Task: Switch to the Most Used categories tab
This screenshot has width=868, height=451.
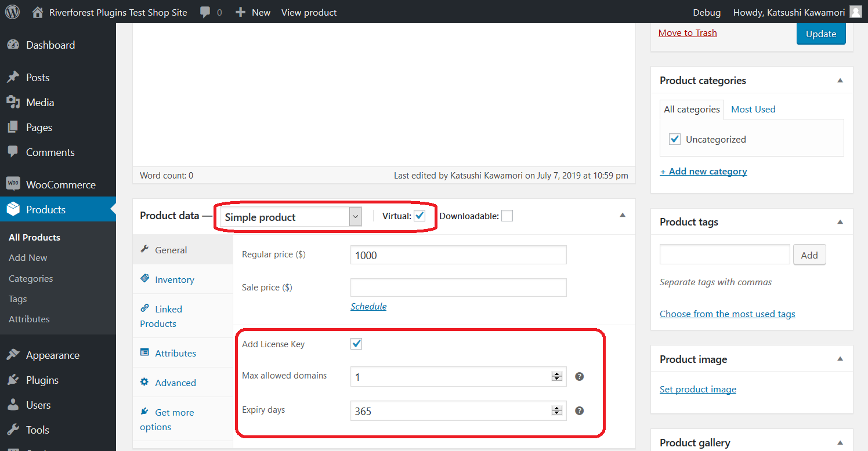Action: pos(753,110)
